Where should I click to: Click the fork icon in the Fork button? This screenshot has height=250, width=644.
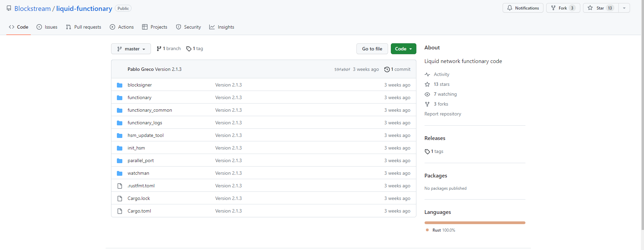click(x=553, y=8)
